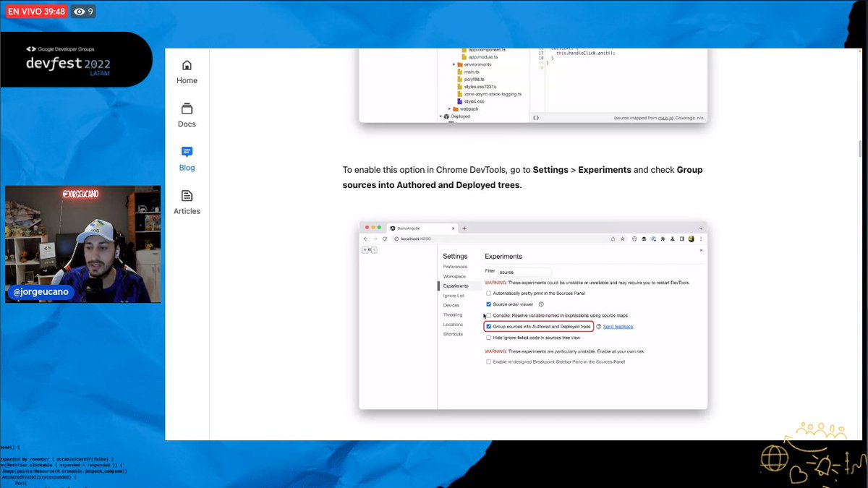
Task: Click the Chrome profile avatar icon
Action: 691,239
